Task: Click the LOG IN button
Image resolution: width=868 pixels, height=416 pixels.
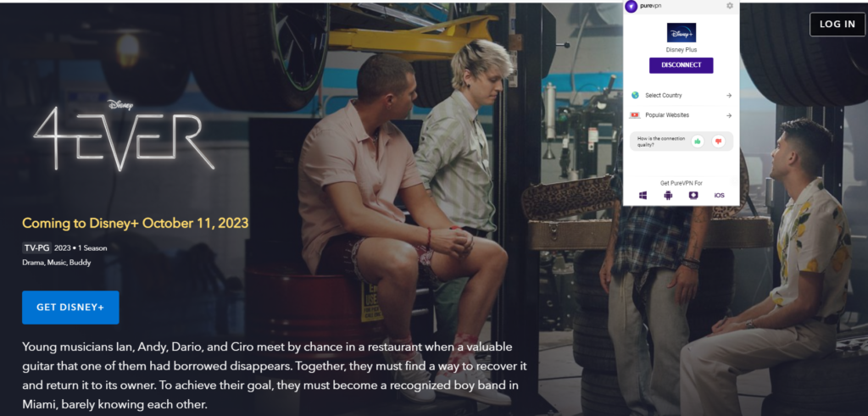Action: point(837,25)
